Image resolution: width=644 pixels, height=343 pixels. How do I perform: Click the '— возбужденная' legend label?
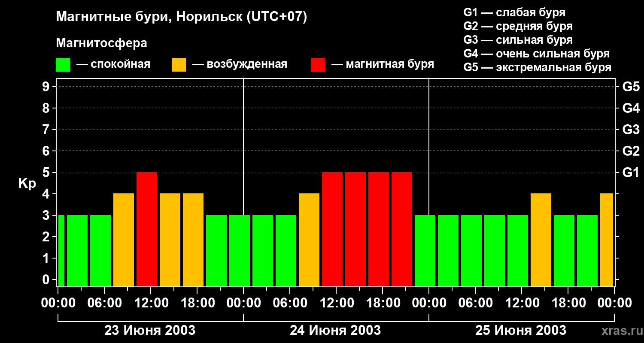(x=240, y=65)
